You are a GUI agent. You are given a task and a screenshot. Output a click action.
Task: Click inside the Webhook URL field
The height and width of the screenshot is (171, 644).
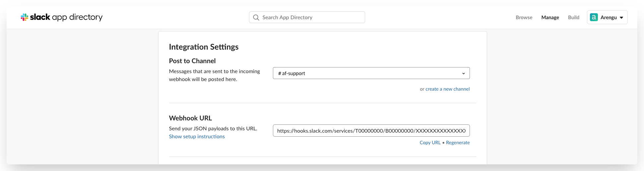click(x=371, y=131)
